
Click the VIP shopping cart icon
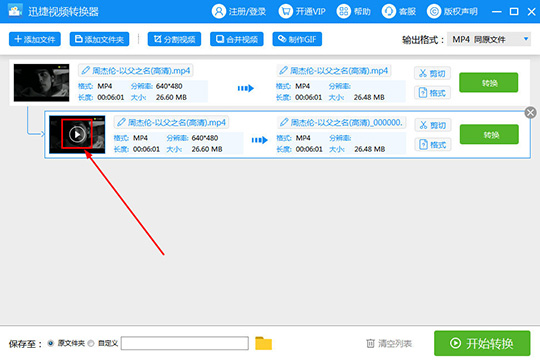[x=285, y=12]
